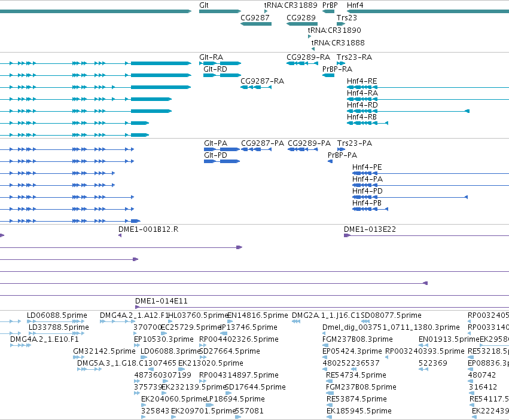Click the SD27664.5prime EST label
The image size is (509, 420).
click(x=230, y=351)
